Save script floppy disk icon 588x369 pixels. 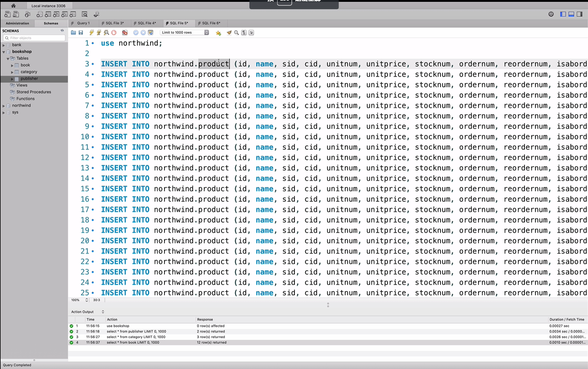click(x=81, y=33)
